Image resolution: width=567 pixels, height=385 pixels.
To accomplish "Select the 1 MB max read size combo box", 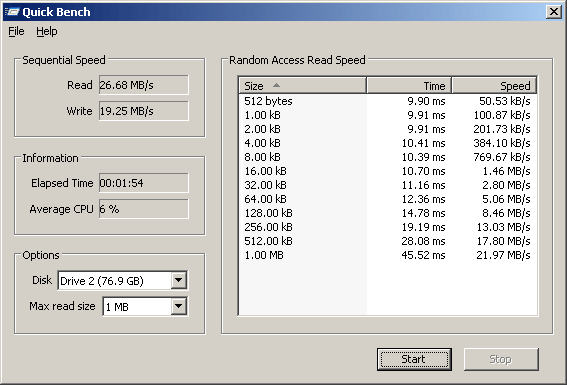I will coord(145,307).
